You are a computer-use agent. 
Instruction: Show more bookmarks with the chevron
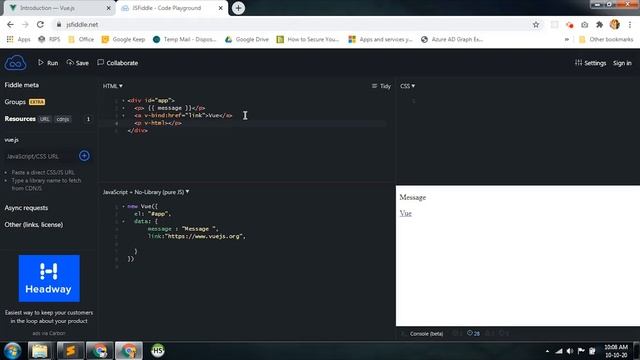[x=567, y=39]
